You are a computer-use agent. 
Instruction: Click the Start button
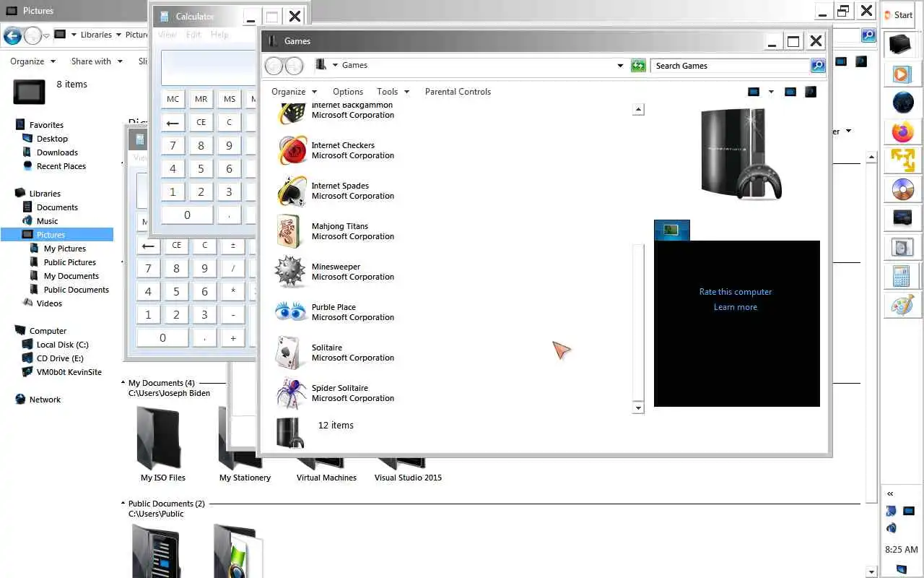(x=899, y=14)
